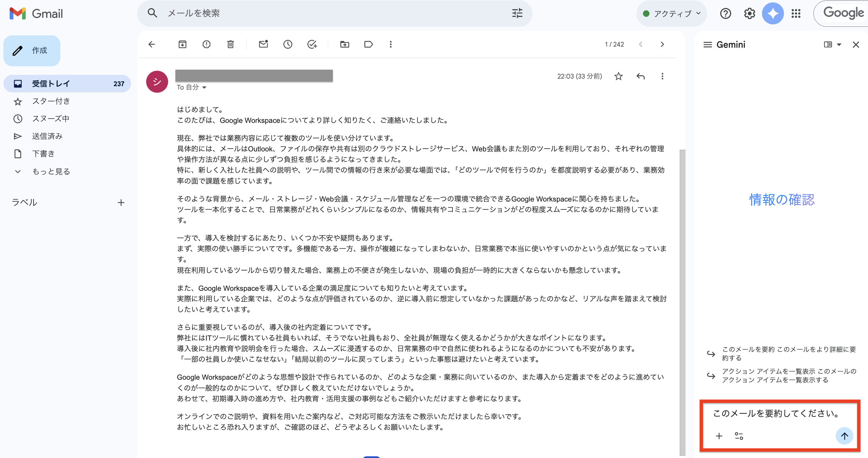Report the email as spam
The height and width of the screenshot is (458, 868).
[x=206, y=44]
